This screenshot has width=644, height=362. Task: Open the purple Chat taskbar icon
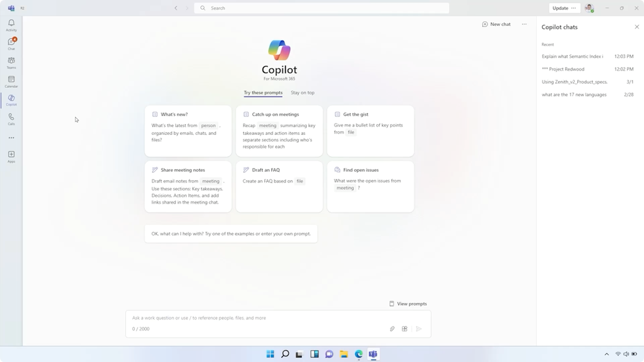click(x=329, y=354)
